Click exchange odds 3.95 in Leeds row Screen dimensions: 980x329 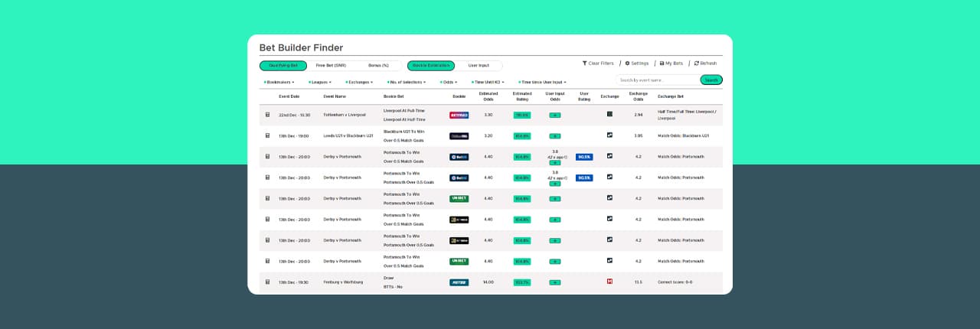[639, 135]
